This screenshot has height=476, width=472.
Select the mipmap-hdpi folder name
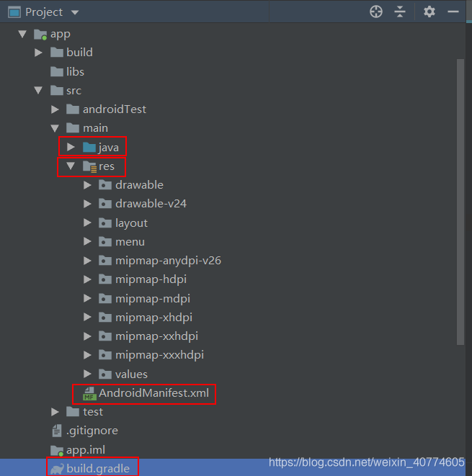[x=151, y=279]
